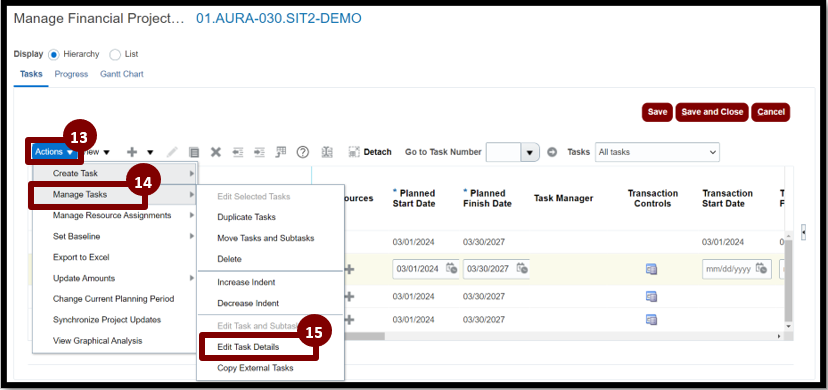Viewport: 828px width, 390px height.
Task: Click the plus icon in highlighted editable row
Action: (x=349, y=269)
